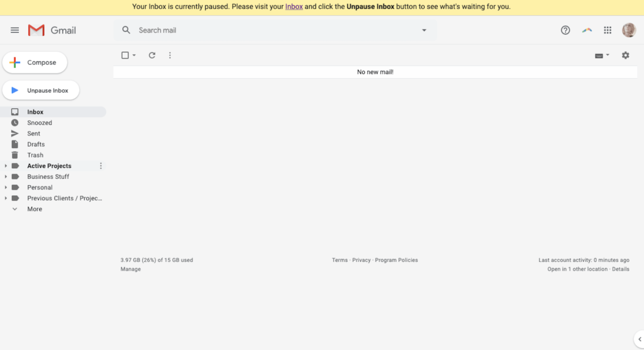Open search options dropdown arrow
Viewport: 644px width, 350px height.
pos(424,30)
